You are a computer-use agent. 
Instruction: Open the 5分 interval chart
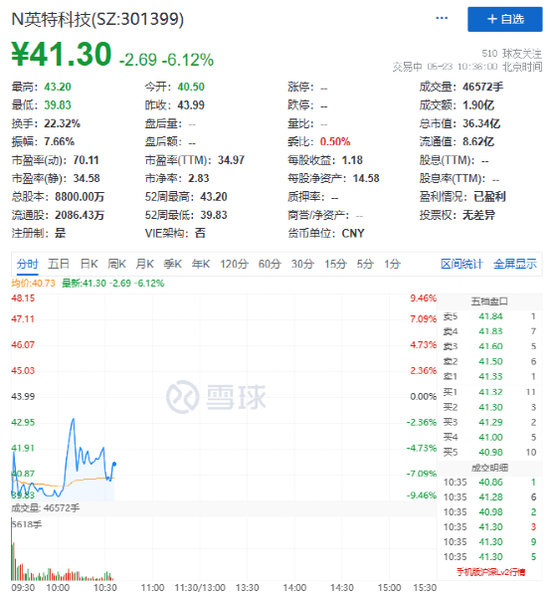[x=365, y=264]
